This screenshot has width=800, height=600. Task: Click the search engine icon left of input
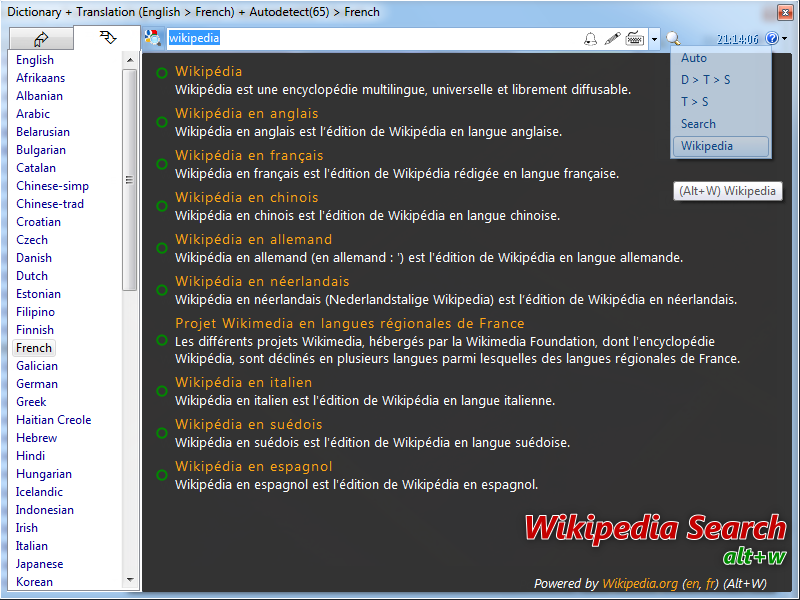pyautogui.click(x=153, y=38)
